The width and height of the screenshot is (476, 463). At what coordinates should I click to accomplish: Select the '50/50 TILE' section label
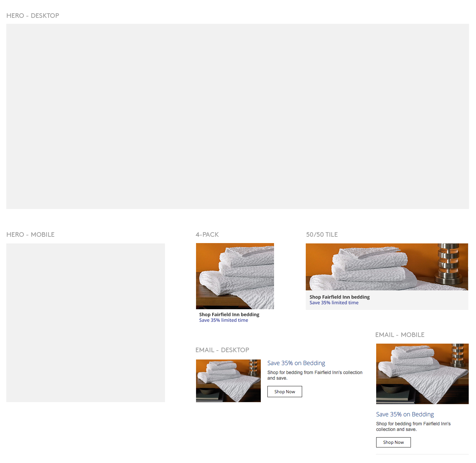point(322,234)
